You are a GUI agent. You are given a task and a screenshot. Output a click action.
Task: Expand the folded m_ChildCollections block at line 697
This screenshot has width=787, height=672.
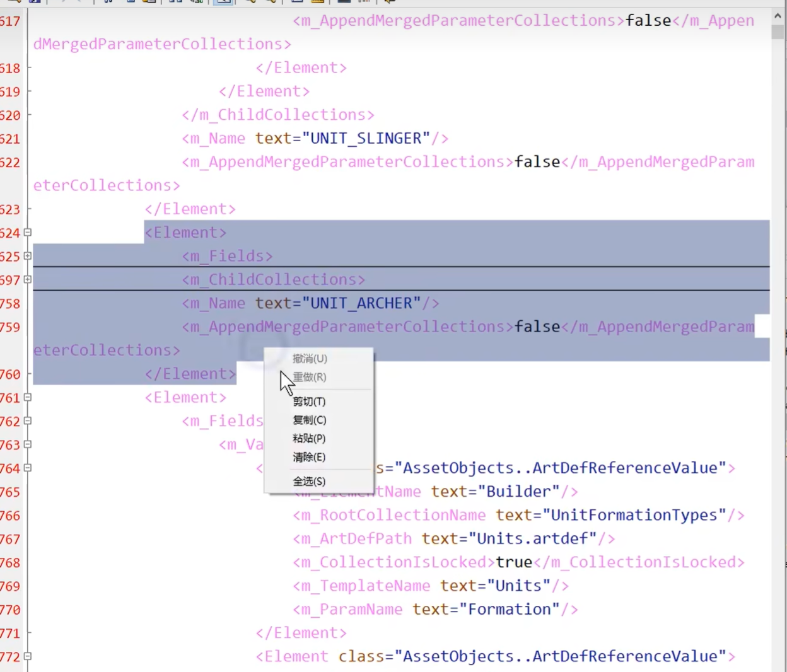coord(27,279)
